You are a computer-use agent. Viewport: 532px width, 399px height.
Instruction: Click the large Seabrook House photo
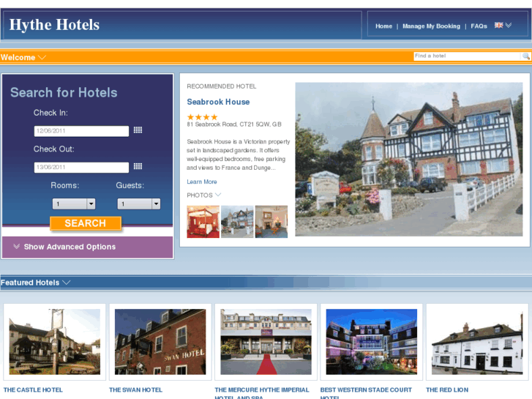coord(409,160)
